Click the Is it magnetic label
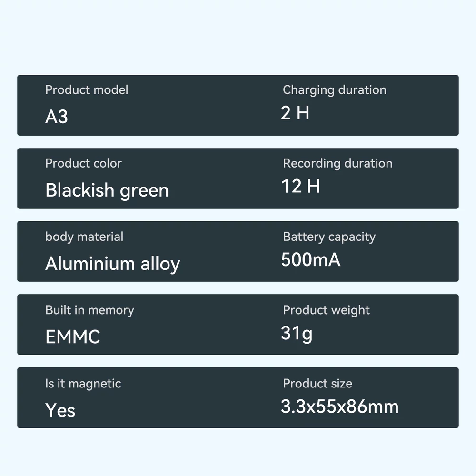 click(x=83, y=384)
